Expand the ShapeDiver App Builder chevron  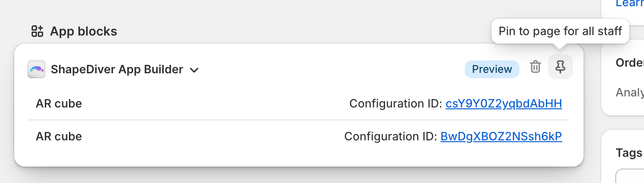point(194,70)
